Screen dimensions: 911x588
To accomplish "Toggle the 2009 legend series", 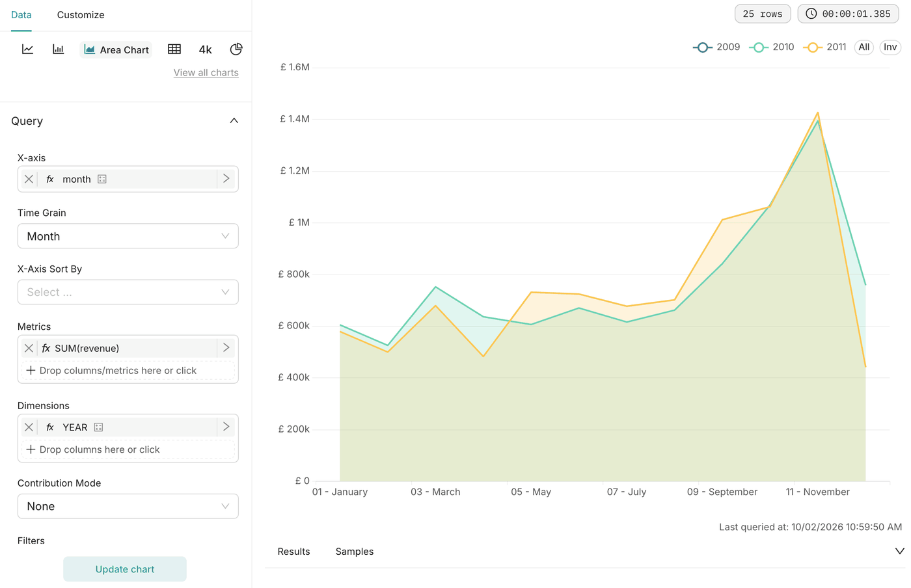I will point(716,47).
